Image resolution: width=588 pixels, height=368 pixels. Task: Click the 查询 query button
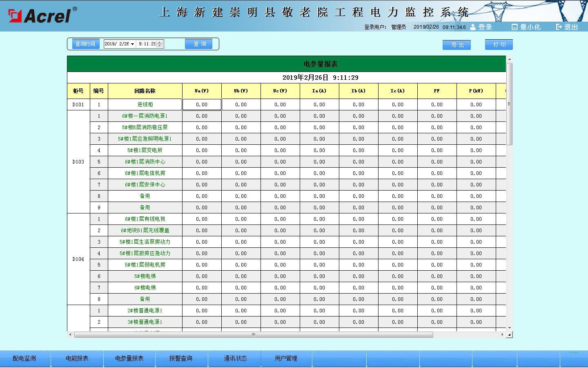tap(199, 44)
